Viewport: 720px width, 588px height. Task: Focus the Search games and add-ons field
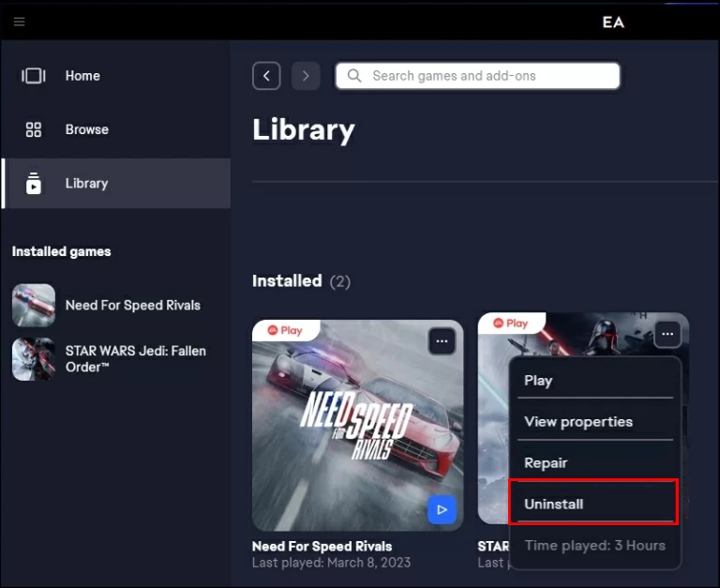coord(477,76)
